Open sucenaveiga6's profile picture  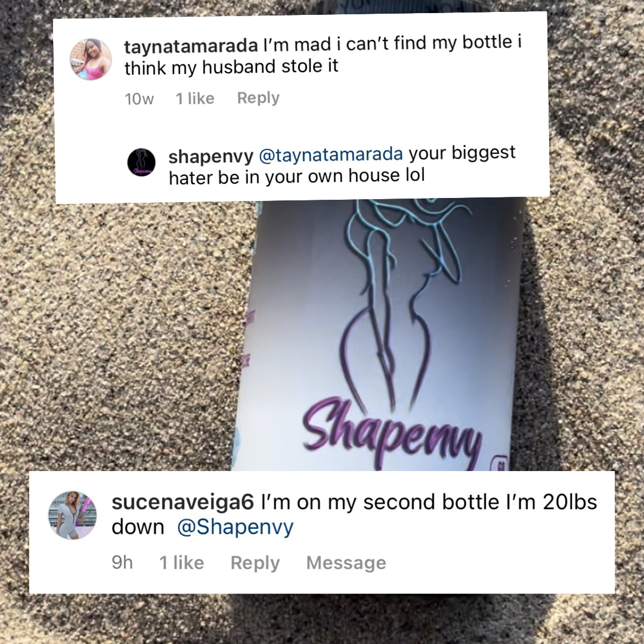click(x=73, y=515)
